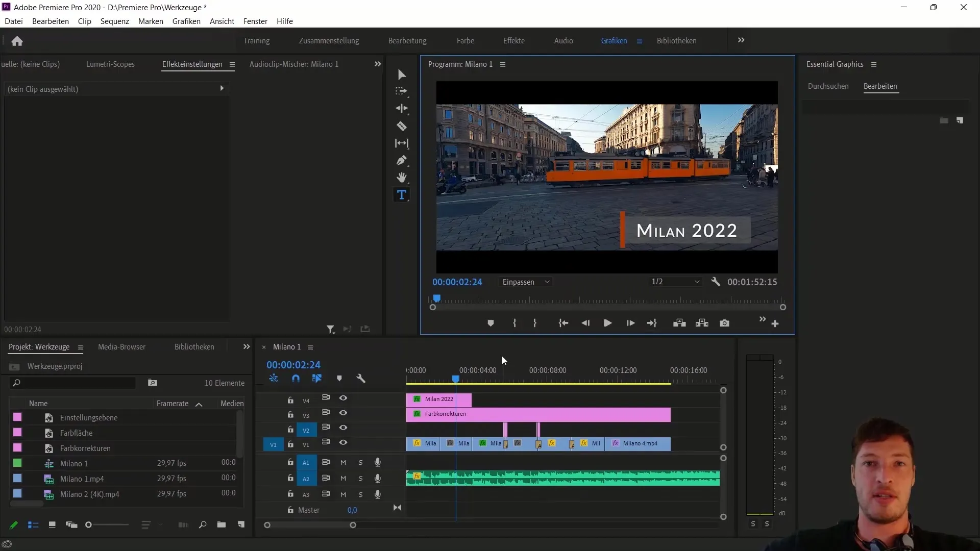Screen dimensions: 980x551
Task: Open Einpassen zoom level dropdown
Action: coord(526,282)
